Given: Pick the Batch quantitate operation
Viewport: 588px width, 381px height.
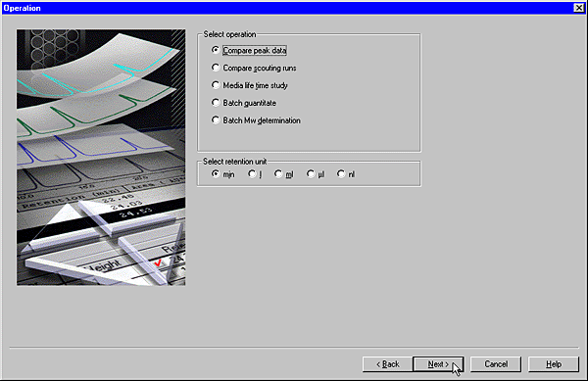Looking at the screenshot, I should [244, 103].
